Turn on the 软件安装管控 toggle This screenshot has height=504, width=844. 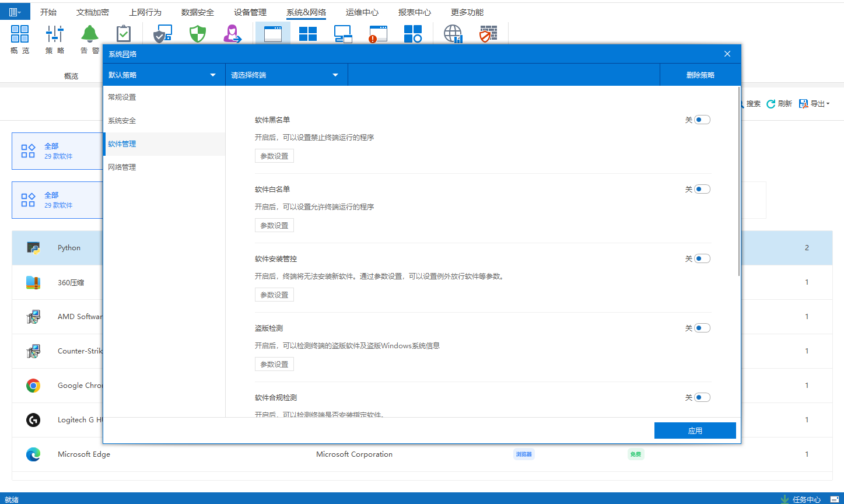click(x=702, y=259)
